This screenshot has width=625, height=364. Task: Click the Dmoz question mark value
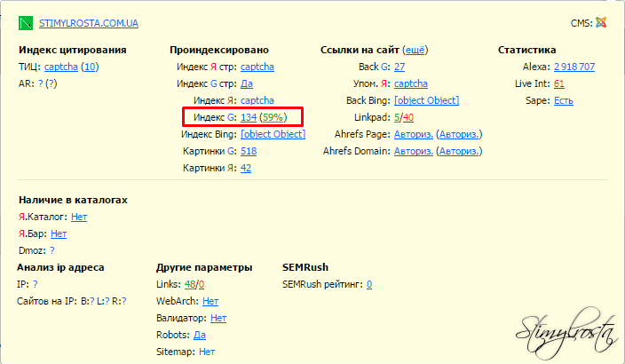click(x=52, y=250)
